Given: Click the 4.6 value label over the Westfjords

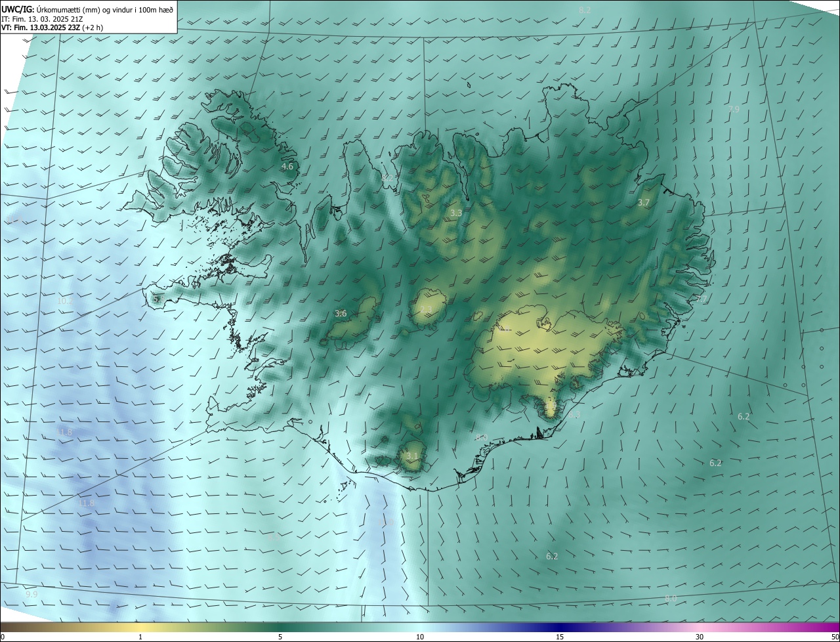Looking at the screenshot, I should pyautogui.click(x=287, y=167).
